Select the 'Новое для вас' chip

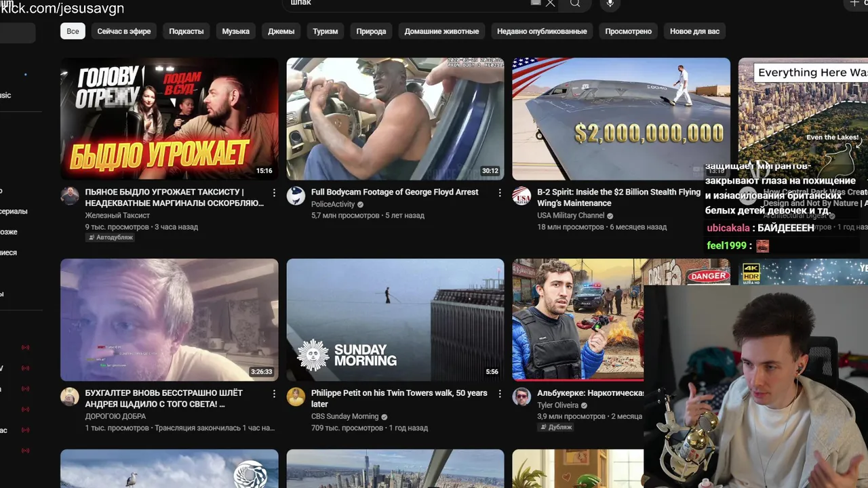pyautogui.click(x=694, y=31)
